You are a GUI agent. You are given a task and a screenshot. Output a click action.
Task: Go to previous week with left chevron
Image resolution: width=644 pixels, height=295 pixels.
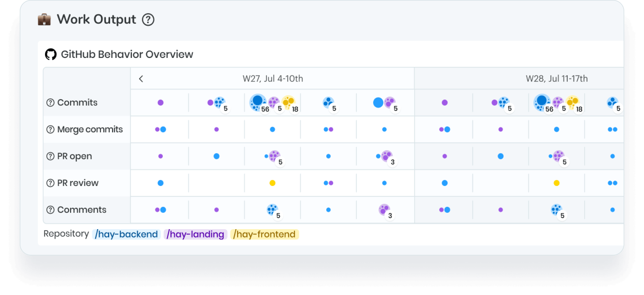pos(141,79)
